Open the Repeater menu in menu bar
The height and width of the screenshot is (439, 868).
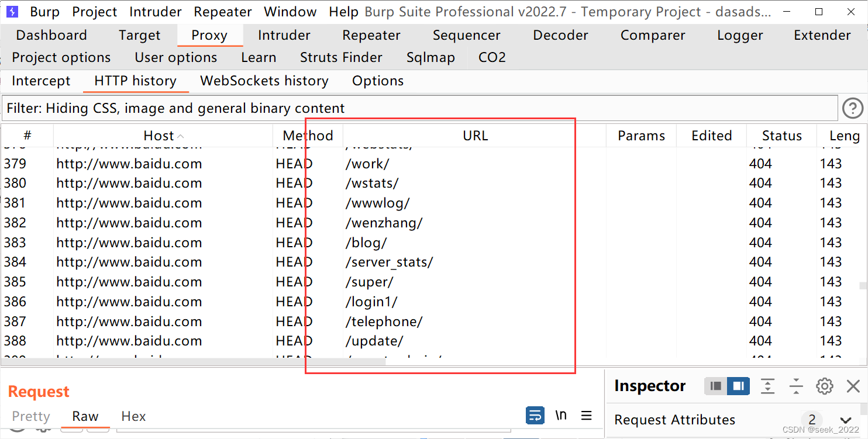coord(223,12)
